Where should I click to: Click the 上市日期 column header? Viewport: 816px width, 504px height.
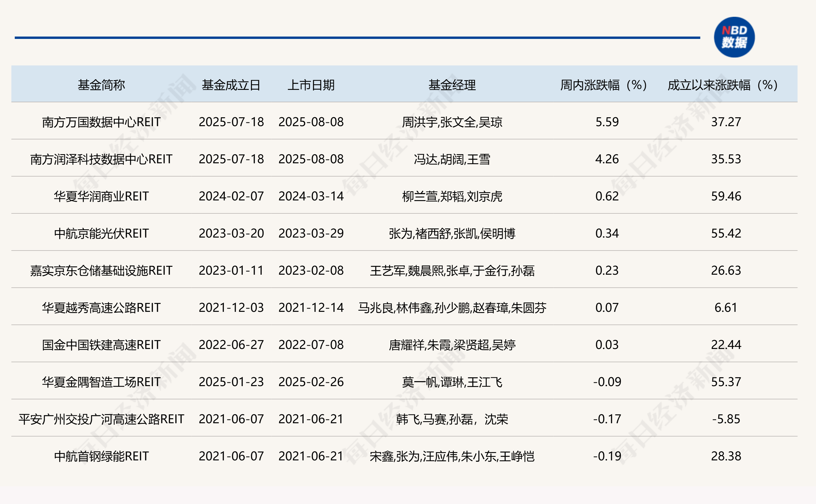(311, 85)
